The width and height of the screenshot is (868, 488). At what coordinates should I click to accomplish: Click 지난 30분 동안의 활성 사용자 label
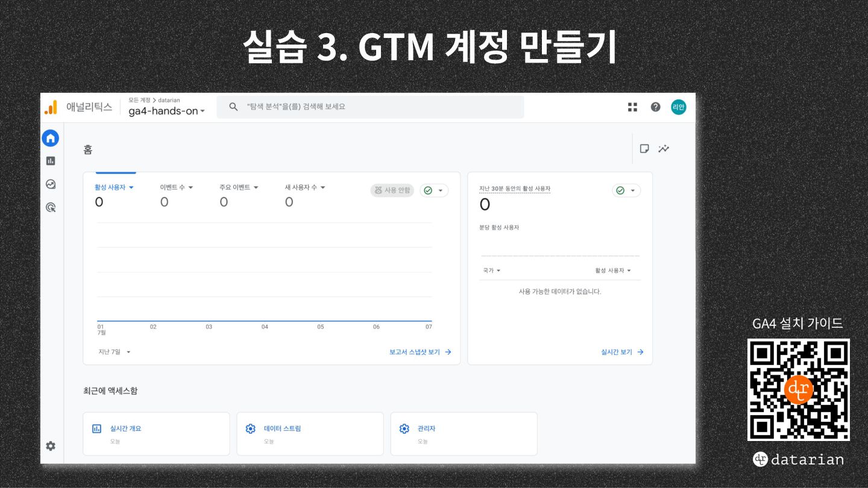pos(515,189)
